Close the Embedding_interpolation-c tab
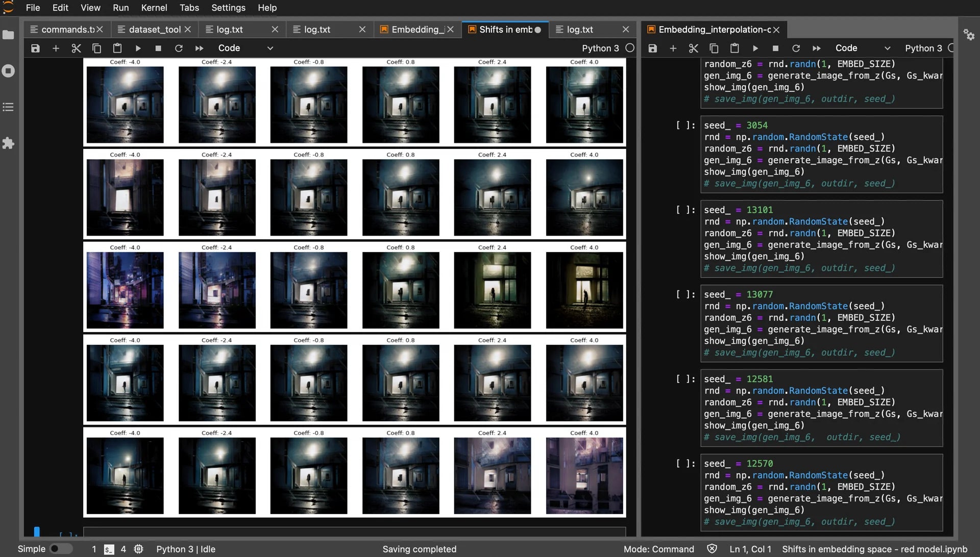 coord(776,30)
